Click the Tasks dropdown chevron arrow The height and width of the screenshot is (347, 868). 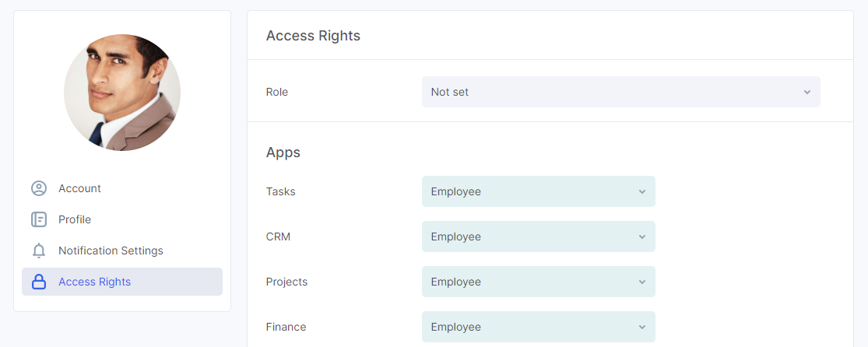pos(642,191)
